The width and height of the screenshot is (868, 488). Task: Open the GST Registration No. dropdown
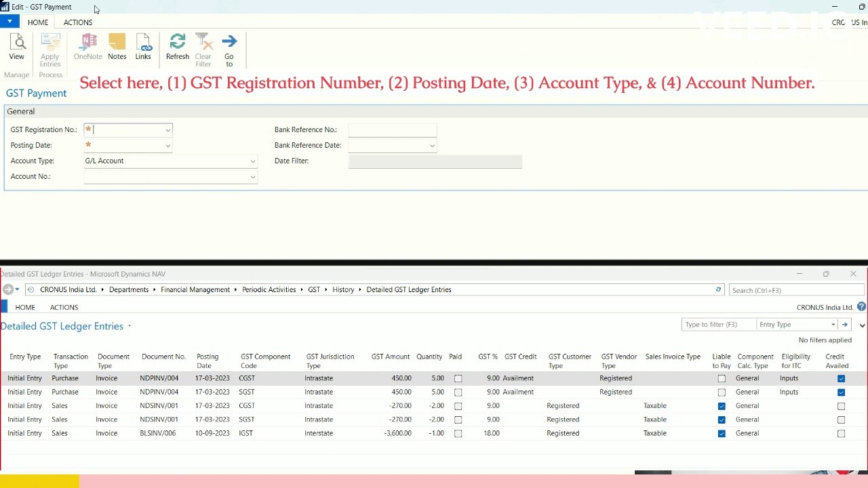coord(167,129)
